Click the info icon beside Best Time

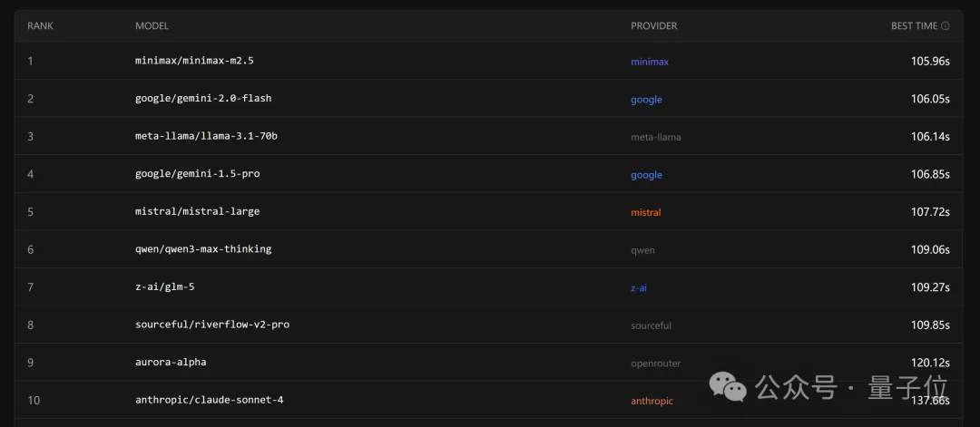[946, 26]
